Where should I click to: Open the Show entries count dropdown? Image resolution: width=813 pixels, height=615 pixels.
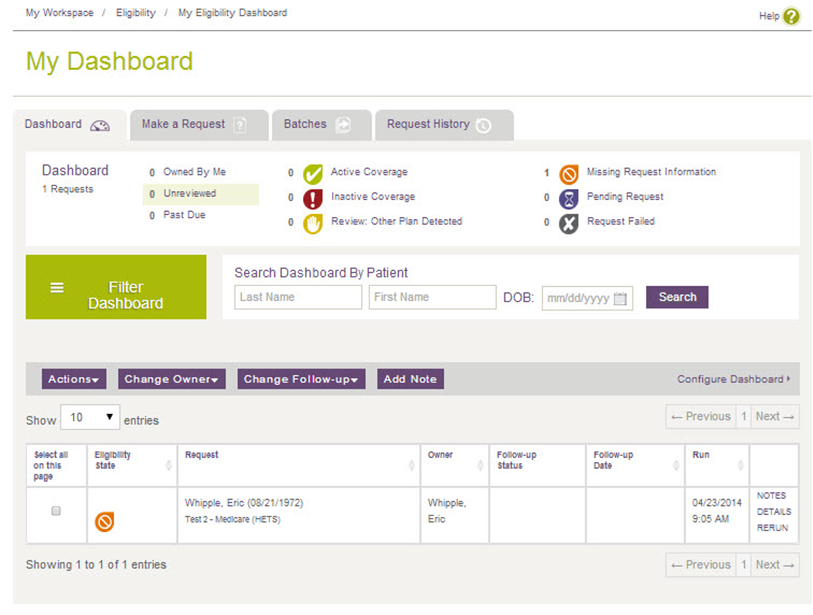pyautogui.click(x=90, y=417)
